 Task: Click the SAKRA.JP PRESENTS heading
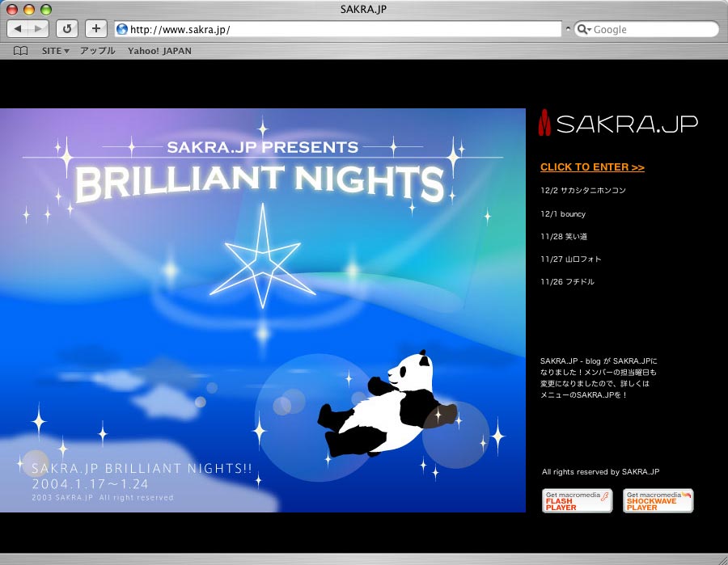tap(262, 147)
